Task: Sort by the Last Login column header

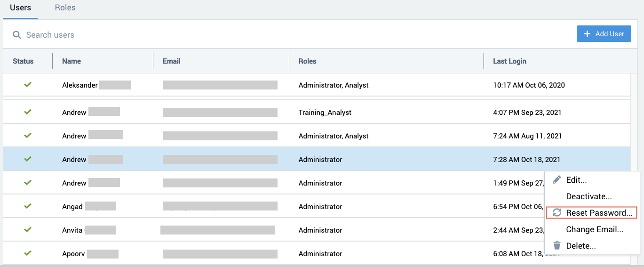Action: point(509,61)
